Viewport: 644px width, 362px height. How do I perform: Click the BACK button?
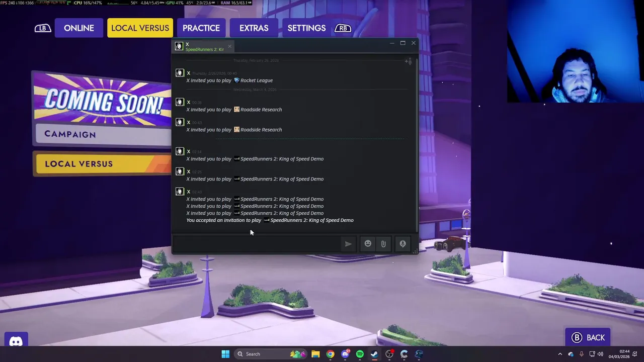pyautogui.click(x=588, y=338)
